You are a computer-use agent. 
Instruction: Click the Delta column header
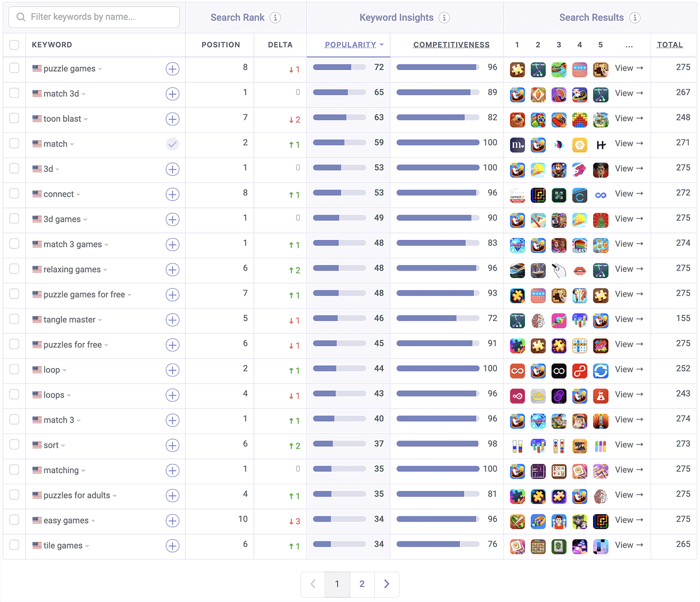tap(280, 45)
